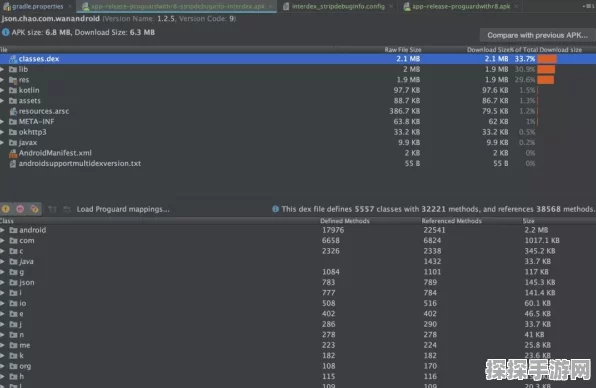
Task: Sort by class Size column header
Action: tap(528, 221)
